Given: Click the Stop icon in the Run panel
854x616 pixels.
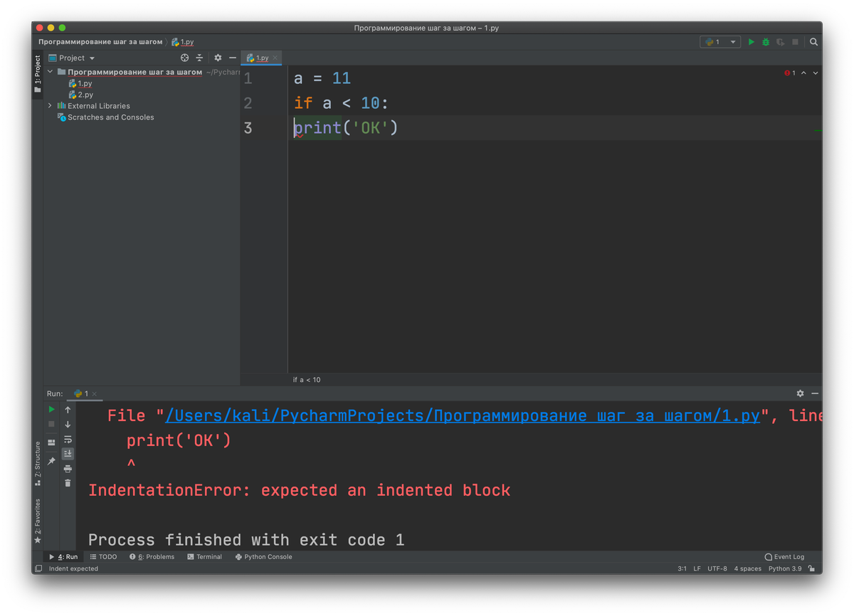Looking at the screenshot, I should point(51,424).
